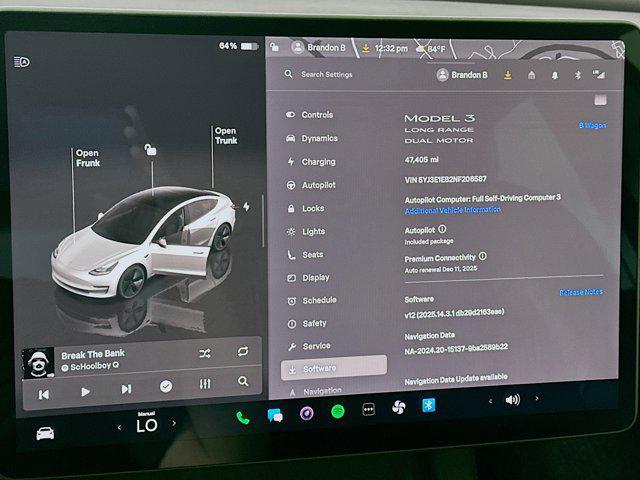Open the Autopilot settings menu
The image size is (640, 480).
point(311,185)
